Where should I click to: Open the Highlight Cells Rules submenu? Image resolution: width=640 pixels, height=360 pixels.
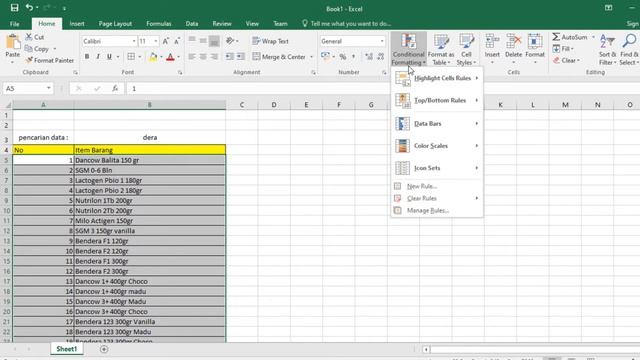437,78
